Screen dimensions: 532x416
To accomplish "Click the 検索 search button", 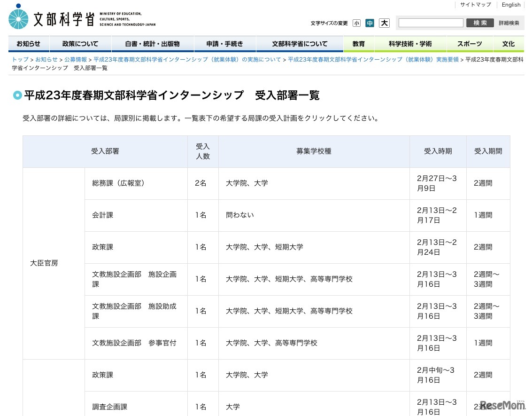I will 479,22.
